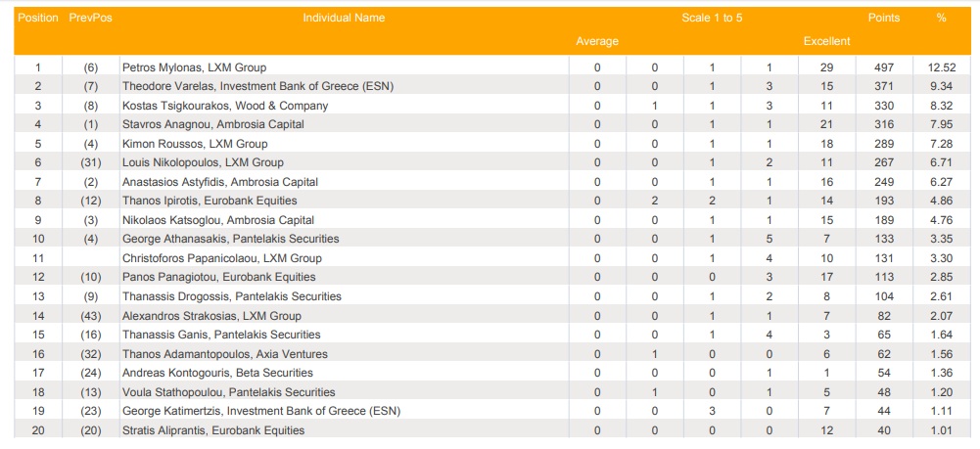Click Kostas Tsigkourakos, Wood & Company
Viewport: 980px width, 449px height.
pos(224,106)
